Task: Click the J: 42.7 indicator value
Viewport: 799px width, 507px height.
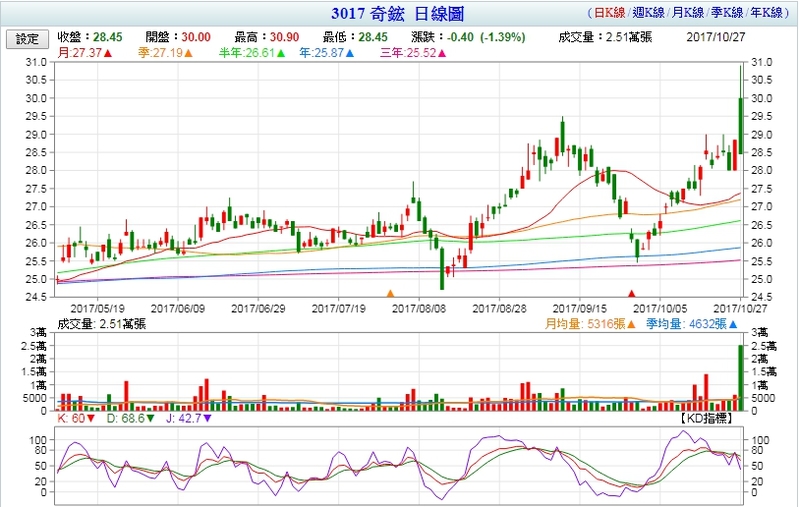Action: pos(184,418)
